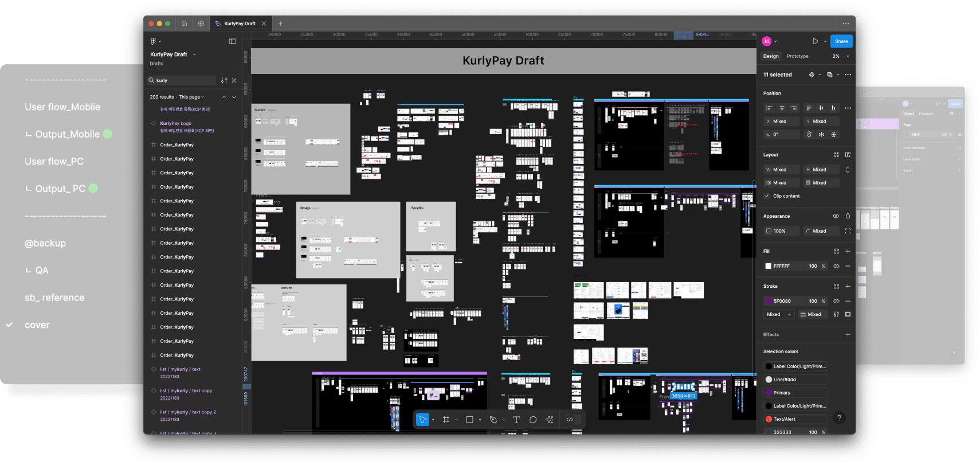Jump to next search result arrow
Screen dimensions: 980x465
click(x=234, y=97)
